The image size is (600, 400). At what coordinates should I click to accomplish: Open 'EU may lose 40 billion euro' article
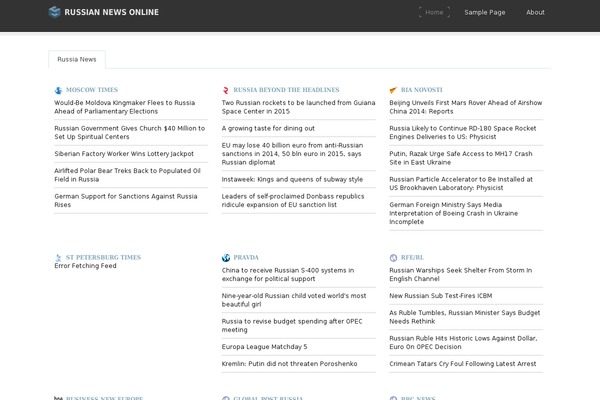[292, 153]
